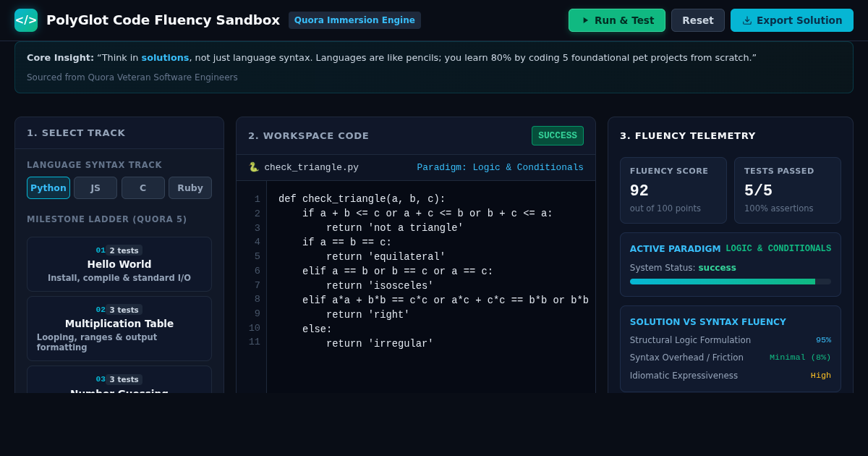868x456 pixels.
Task: Select the Python language track
Action: (48, 187)
